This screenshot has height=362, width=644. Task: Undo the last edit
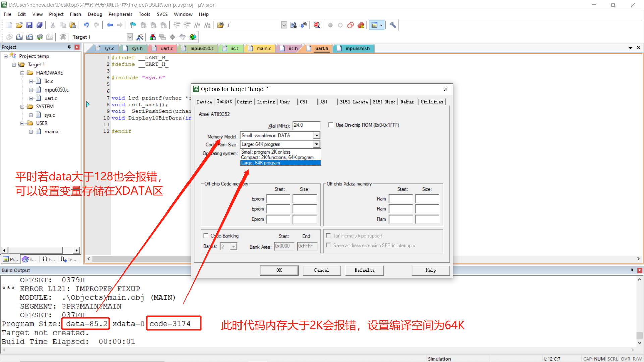86,25
